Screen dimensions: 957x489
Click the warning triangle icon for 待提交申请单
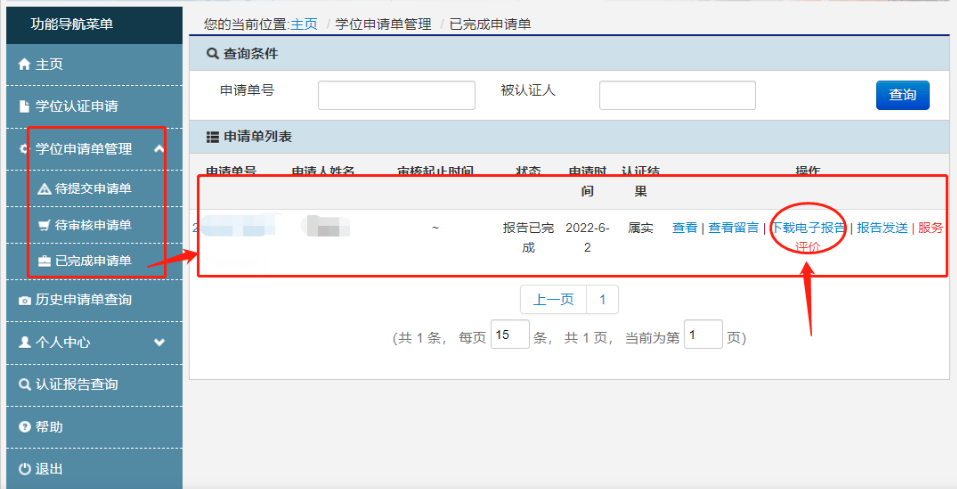(43, 188)
